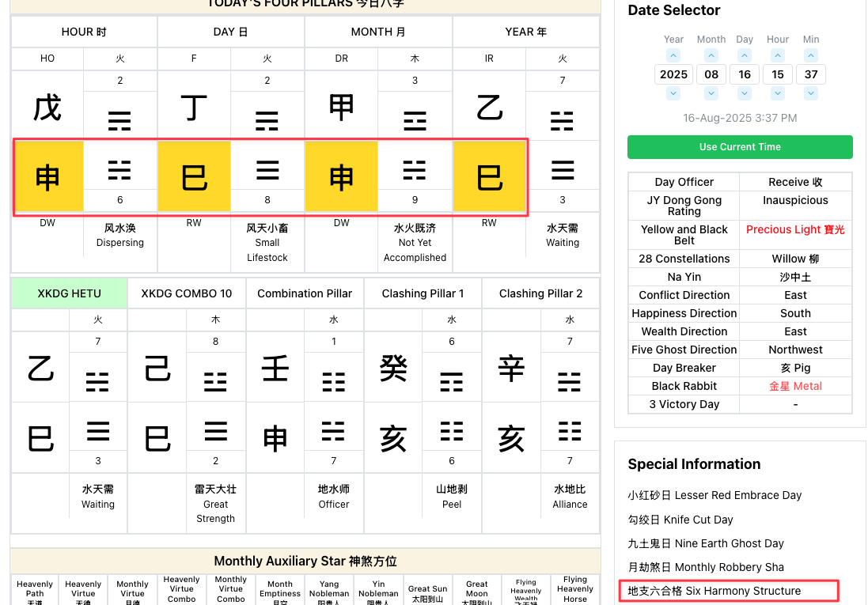This screenshot has height=605, width=868.
Task: Open the XKDG COMBO 10 tab
Action: 187,293
